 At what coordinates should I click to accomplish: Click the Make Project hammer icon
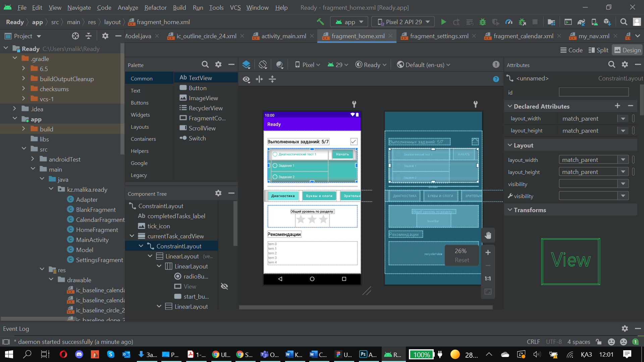coord(320,22)
